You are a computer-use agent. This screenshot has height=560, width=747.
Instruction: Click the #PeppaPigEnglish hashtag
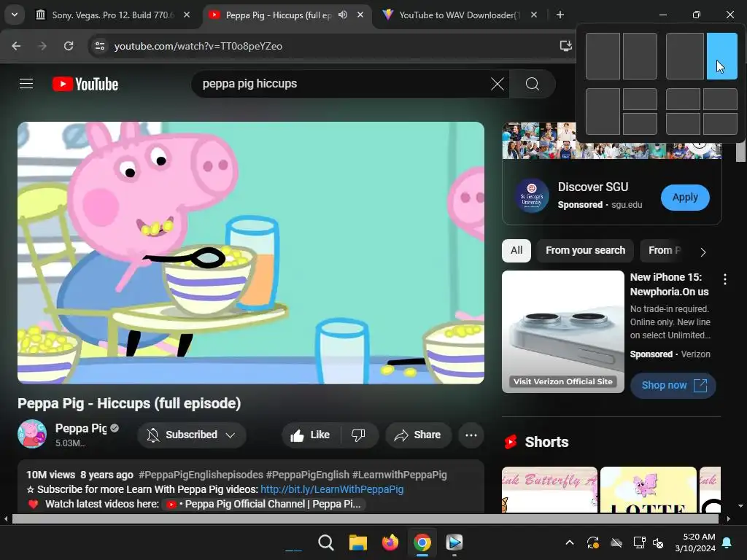pyautogui.click(x=308, y=475)
